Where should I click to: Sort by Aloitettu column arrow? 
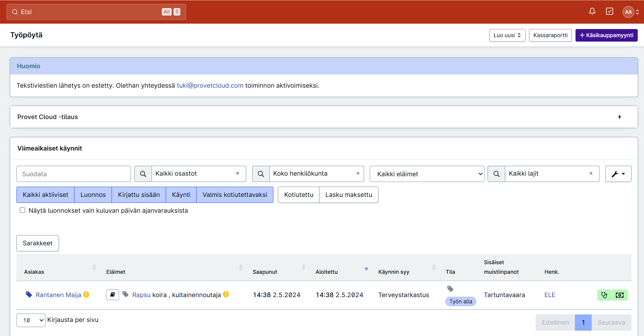pyautogui.click(x=366, y=269)
